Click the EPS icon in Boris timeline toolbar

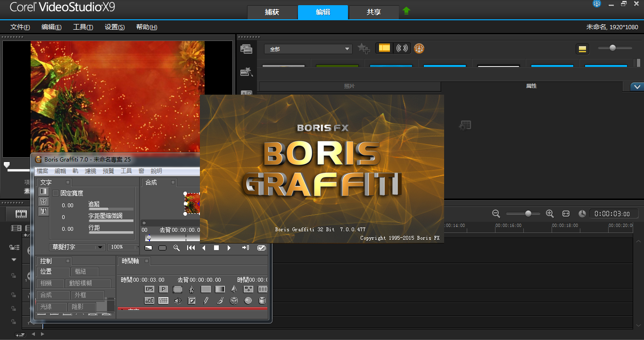click(149, 289)
